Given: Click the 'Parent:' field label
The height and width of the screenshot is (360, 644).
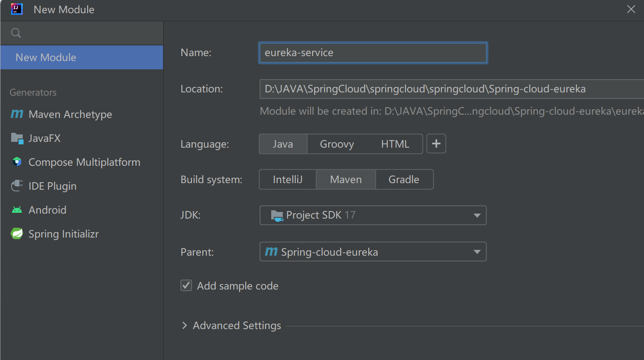Looking at the screenshot, I should (197, 252).
